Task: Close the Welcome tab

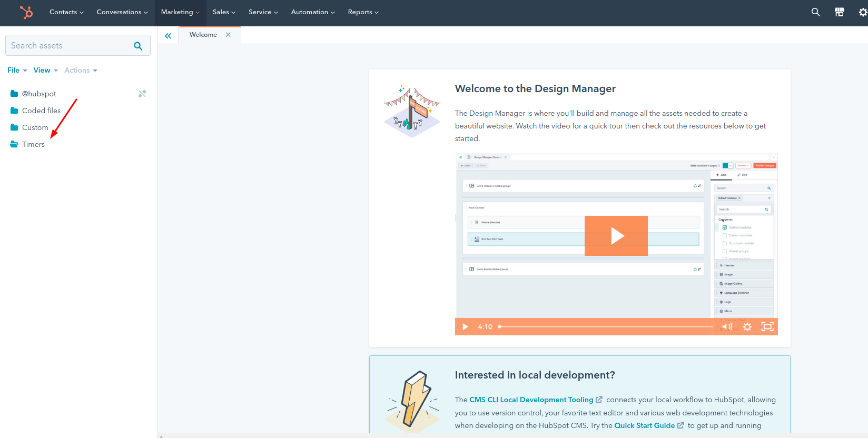Action: click(x=228, y=35)
